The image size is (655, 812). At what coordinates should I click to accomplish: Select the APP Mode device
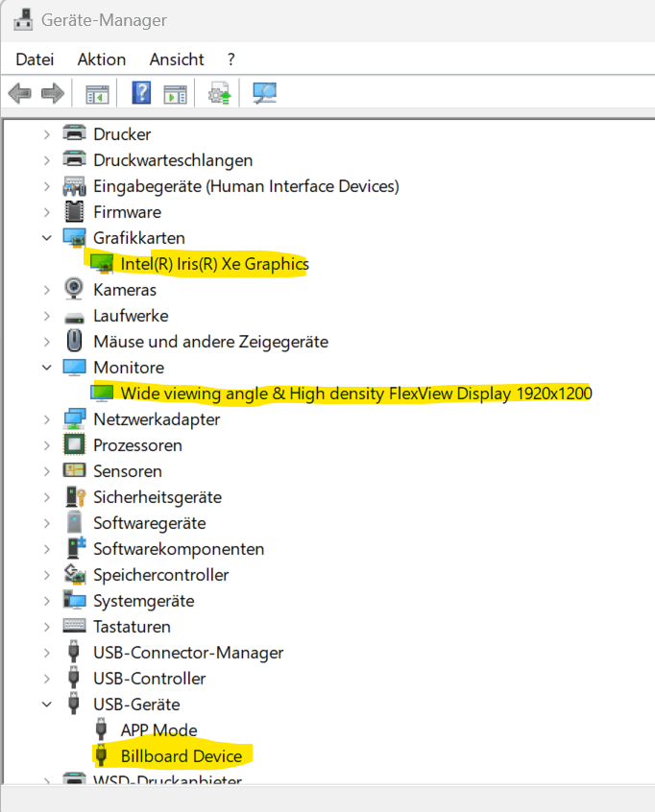point(159,730)
